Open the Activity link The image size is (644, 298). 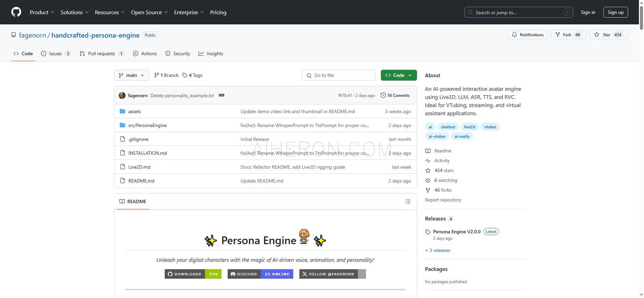438,161
